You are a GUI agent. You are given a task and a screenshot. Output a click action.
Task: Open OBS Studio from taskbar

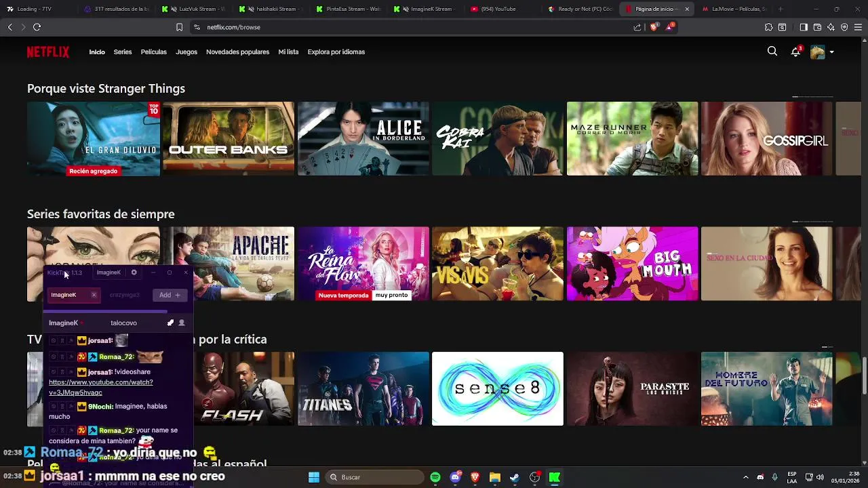point(535,477)
